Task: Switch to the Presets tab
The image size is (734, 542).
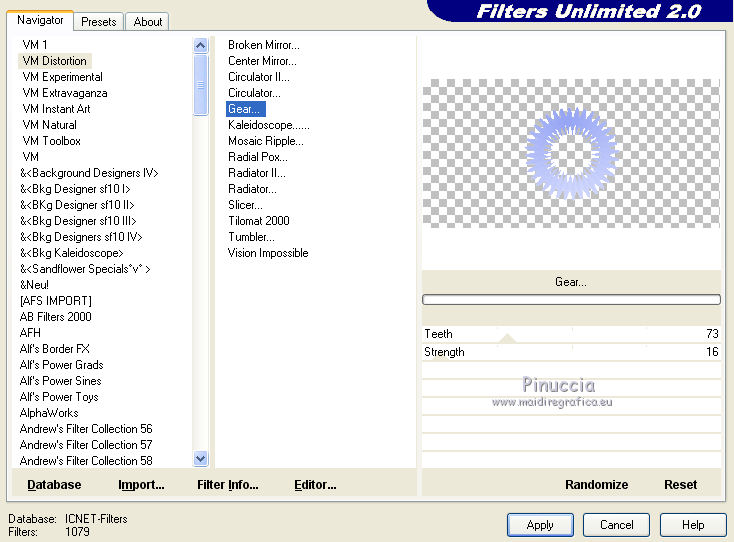Action: point(98,22)
